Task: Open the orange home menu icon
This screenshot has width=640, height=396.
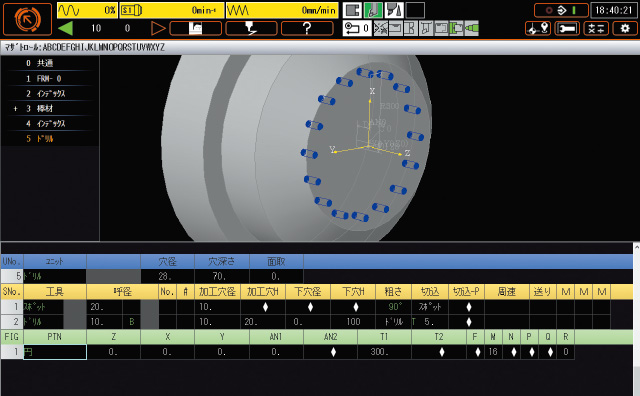Action: click(27, 19)
